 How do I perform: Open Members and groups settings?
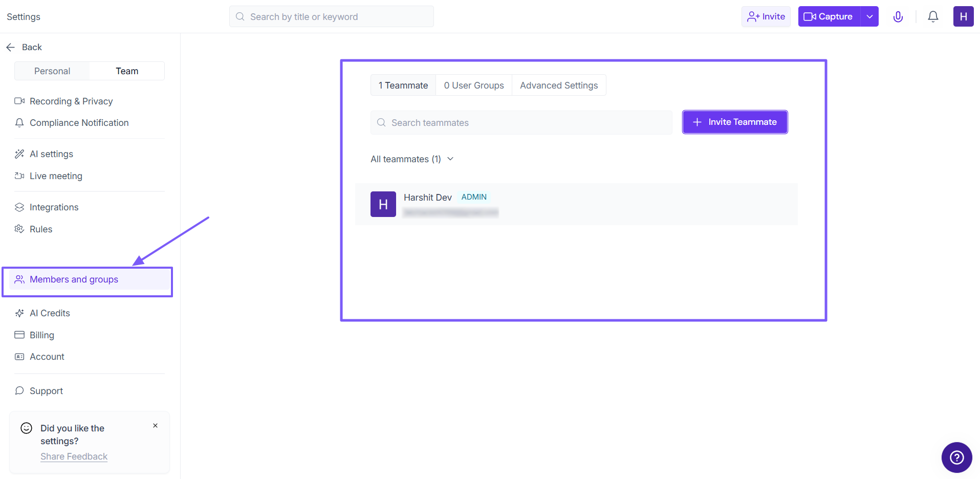[x=90, y=279]
